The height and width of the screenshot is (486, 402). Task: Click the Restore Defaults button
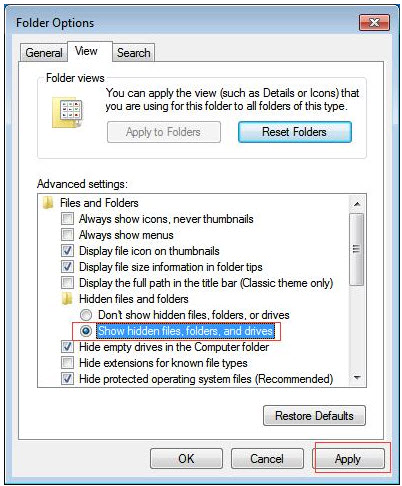click(314, 416)
